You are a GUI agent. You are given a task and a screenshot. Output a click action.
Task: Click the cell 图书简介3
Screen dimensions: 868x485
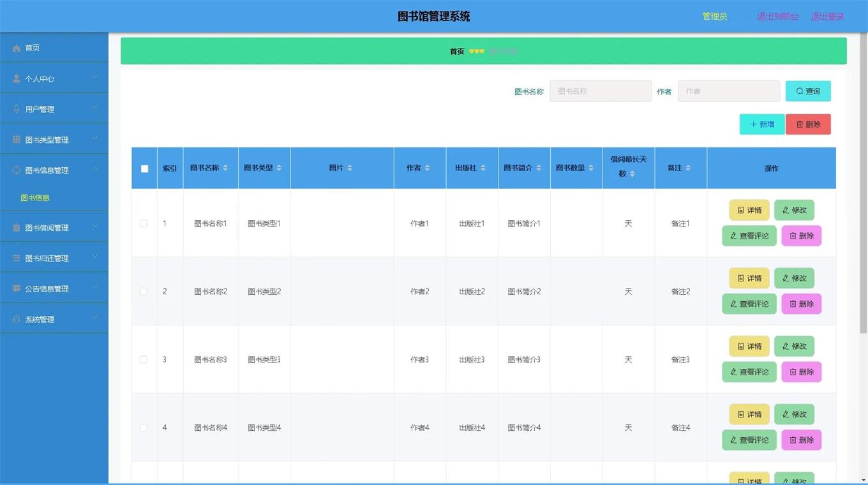click(524, 359)
